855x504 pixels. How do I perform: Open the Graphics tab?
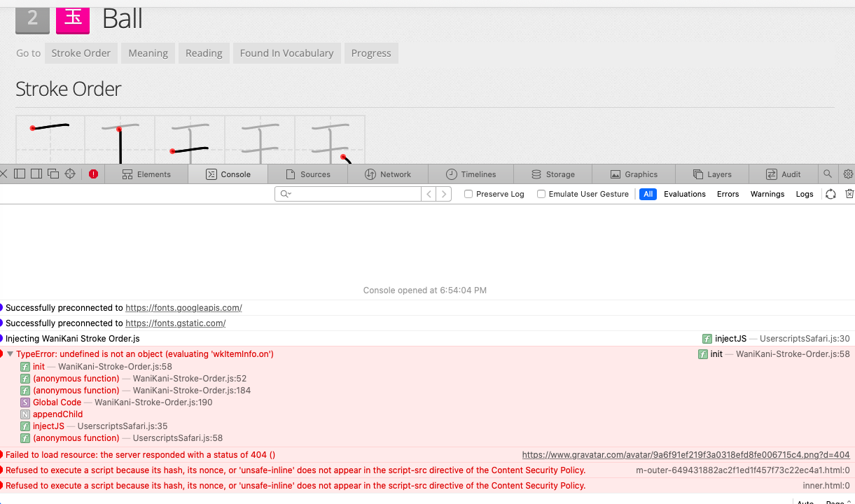634,174
